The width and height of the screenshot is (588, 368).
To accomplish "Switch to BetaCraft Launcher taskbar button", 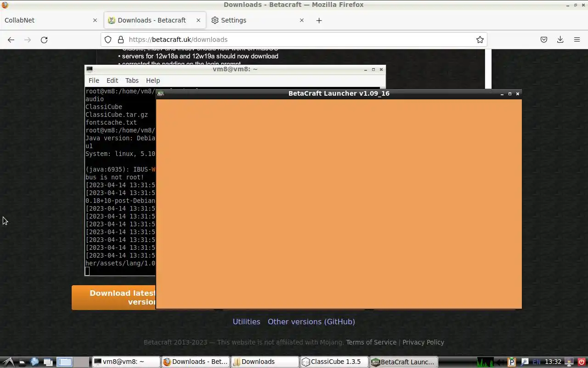I will (x=403, y=362).
